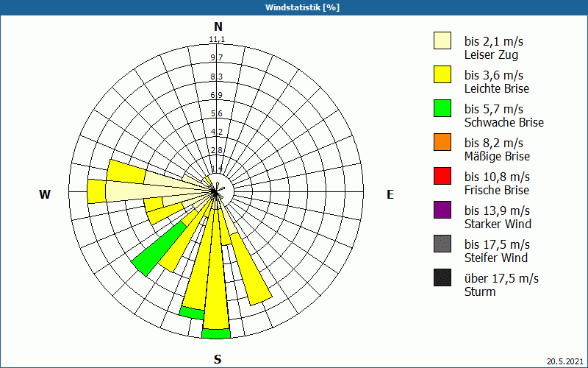Image resolution: width=588 pixels, height=368 pixels.
Task: Click the '6,9' ring scale value
Action: tap(217, 95)
